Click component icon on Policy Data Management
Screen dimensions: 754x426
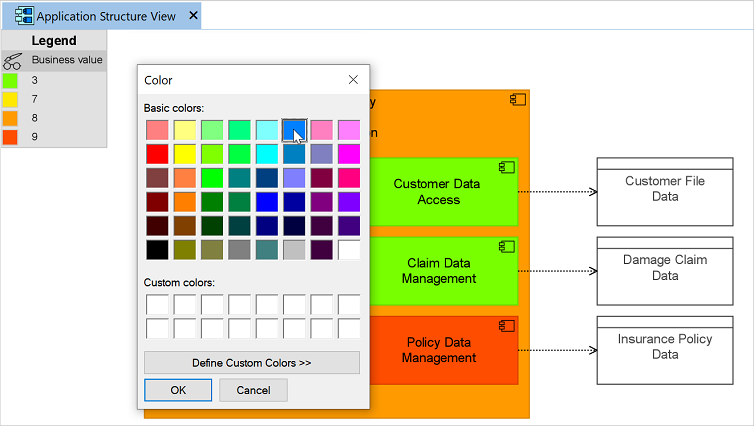(x=507, y=325)
